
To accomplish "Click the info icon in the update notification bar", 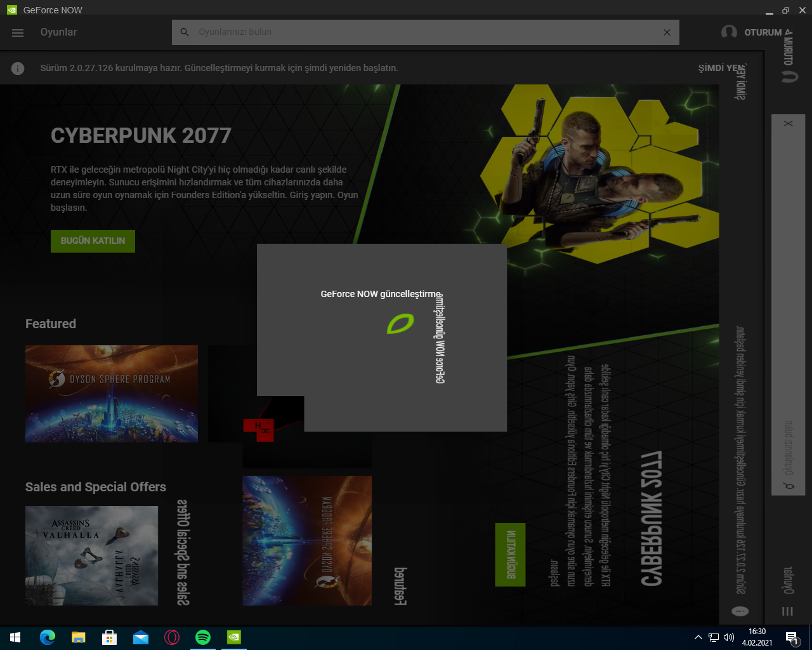I will pyautogui.click(x=18, y=69).
